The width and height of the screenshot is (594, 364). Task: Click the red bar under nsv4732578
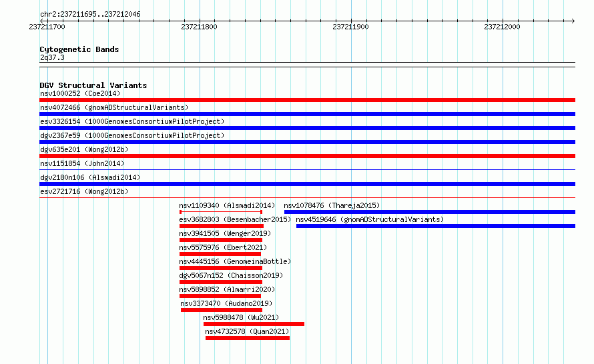point(248,338)
